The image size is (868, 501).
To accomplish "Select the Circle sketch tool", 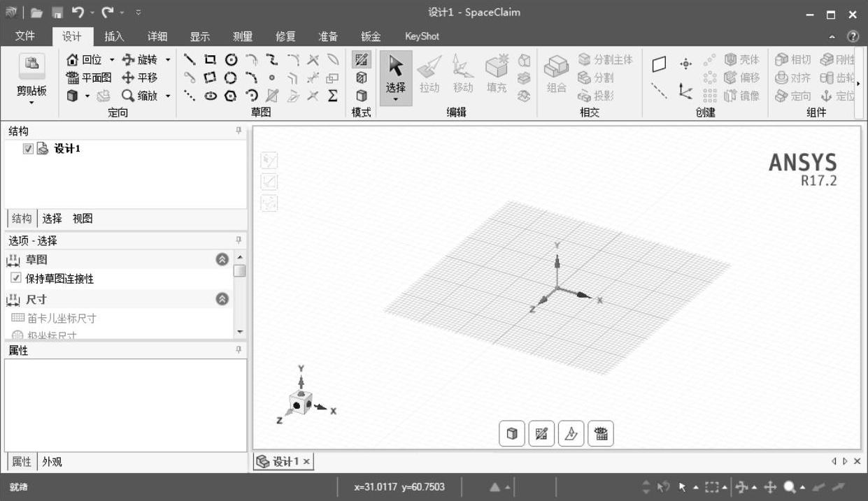I will [x=230, y=60].
